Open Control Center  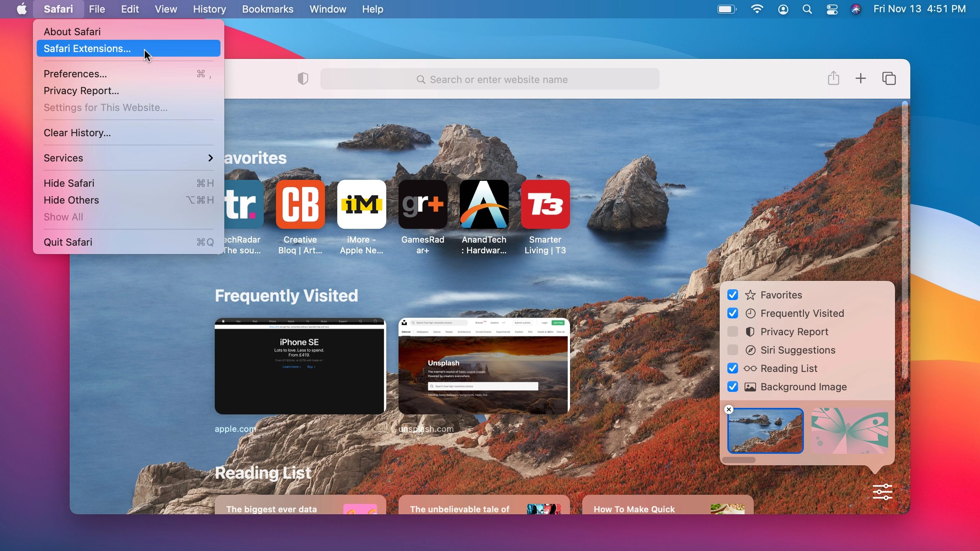(832, 10)
